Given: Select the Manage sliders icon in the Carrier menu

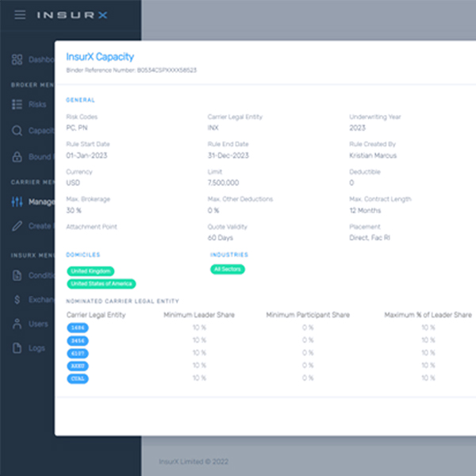Looking at the screenshot, I should (17, 202).
